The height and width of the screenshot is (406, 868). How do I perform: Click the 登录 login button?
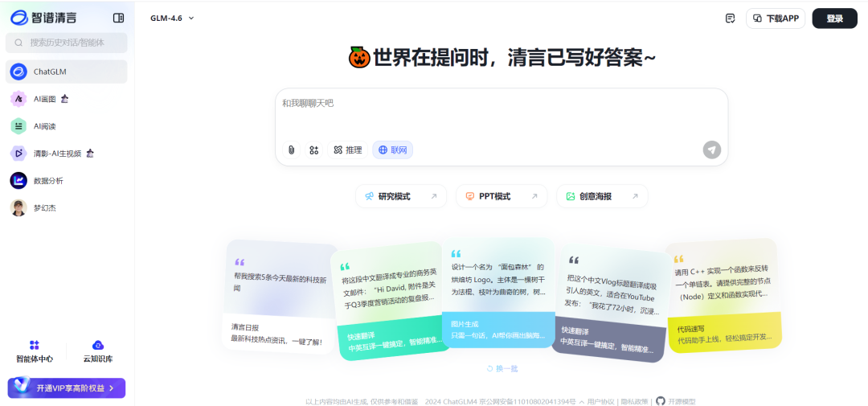pyautogui.click(x=834, y=18)
